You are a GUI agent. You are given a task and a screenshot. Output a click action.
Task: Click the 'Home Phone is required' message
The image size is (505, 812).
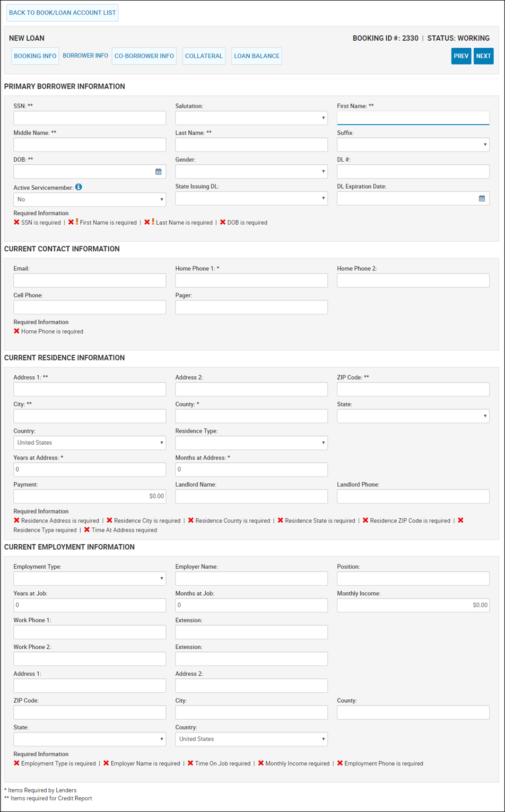point(52,331)
